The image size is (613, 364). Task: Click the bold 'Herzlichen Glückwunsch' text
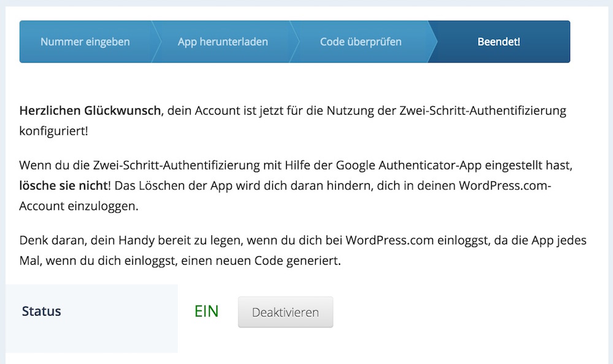(x=90, y=111)
